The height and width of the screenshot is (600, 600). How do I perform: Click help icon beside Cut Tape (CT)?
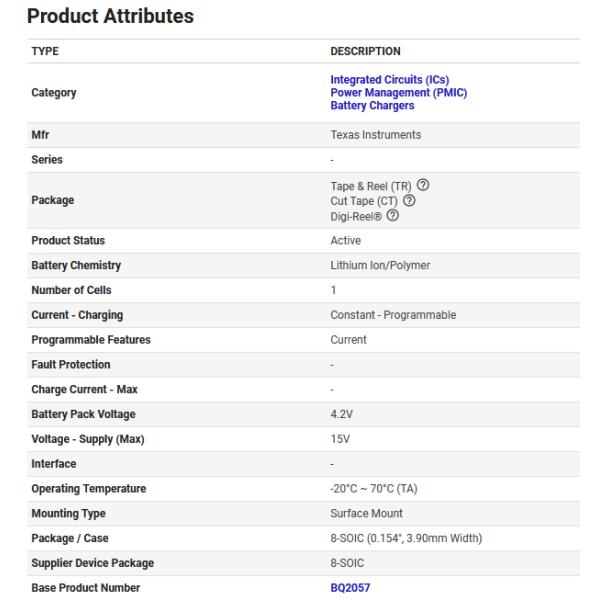409,200
